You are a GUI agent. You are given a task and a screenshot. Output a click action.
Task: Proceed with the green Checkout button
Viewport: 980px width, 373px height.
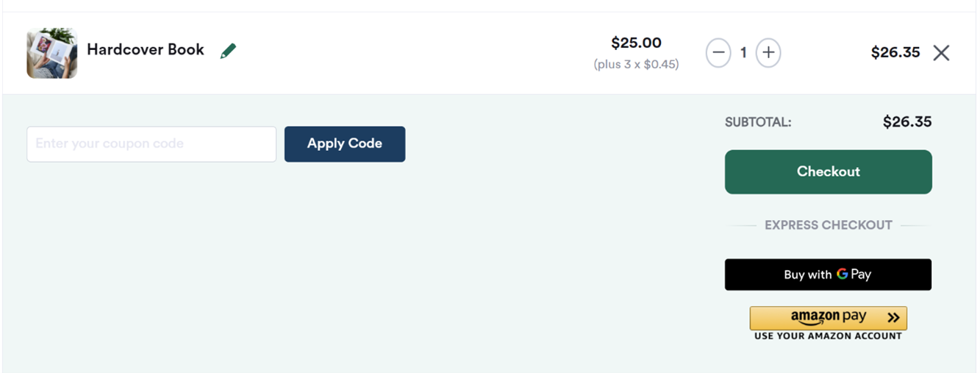pos(828,172)
